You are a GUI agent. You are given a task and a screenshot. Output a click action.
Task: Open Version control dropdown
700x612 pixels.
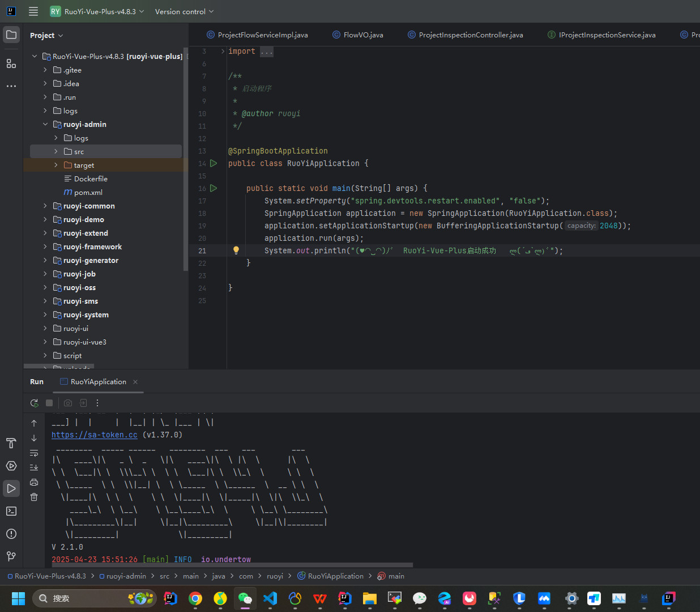[x=185, y=11]
